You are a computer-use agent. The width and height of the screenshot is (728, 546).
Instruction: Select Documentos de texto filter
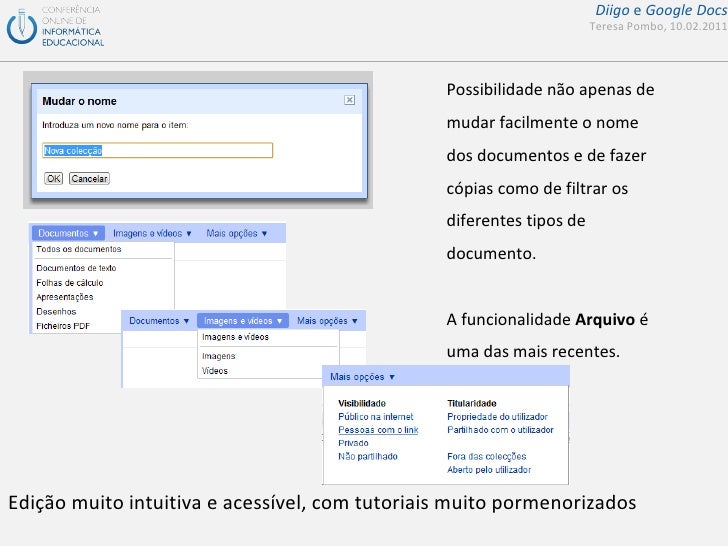tap(76, 268)
